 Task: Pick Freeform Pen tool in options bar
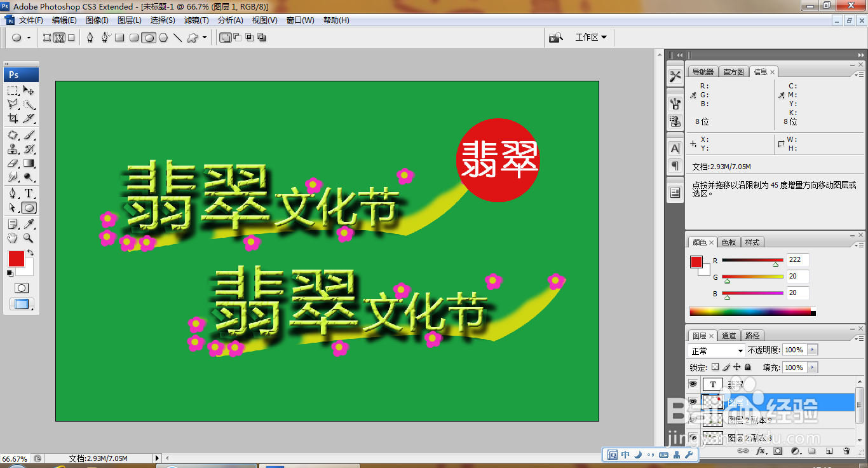(105, 38)
